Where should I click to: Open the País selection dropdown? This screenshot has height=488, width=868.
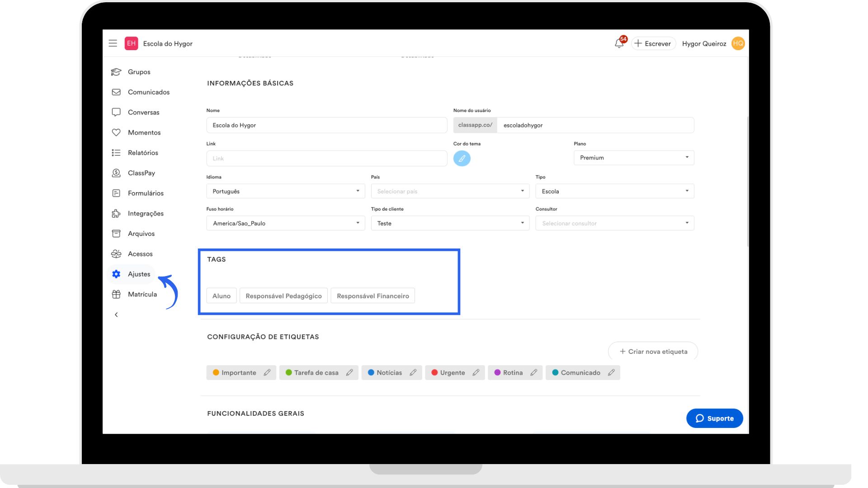coord(450,191)
